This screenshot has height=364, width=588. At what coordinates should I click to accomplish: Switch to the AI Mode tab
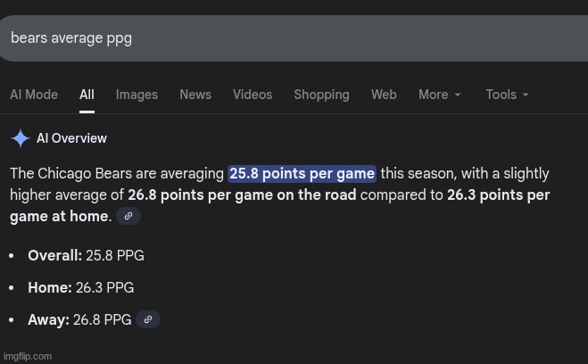click(34, 95)
